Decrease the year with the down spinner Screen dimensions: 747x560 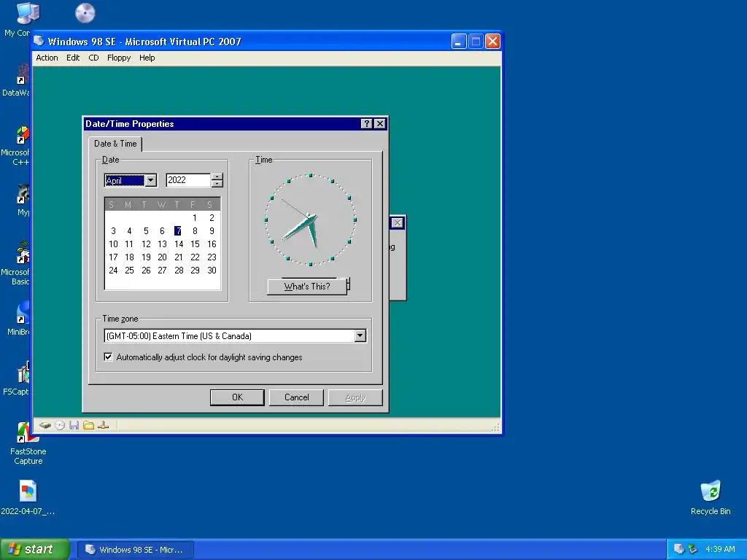[x=217, y=183]
